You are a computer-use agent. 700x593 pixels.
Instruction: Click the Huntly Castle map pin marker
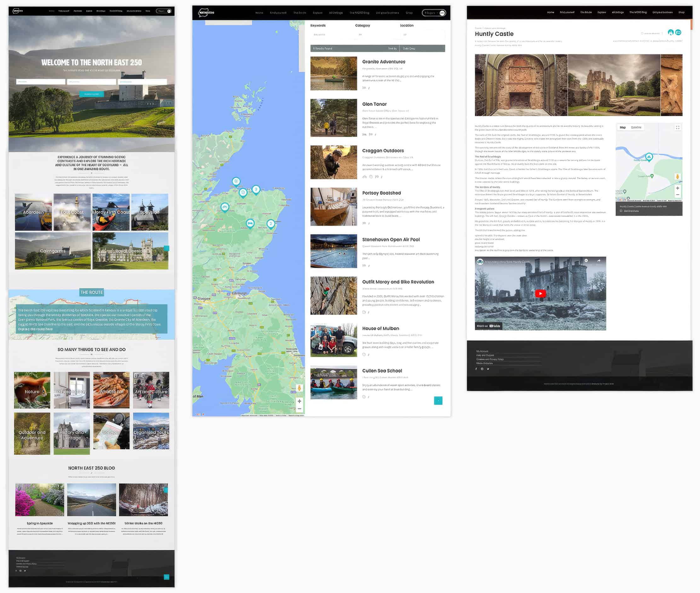tap(649, 157)
